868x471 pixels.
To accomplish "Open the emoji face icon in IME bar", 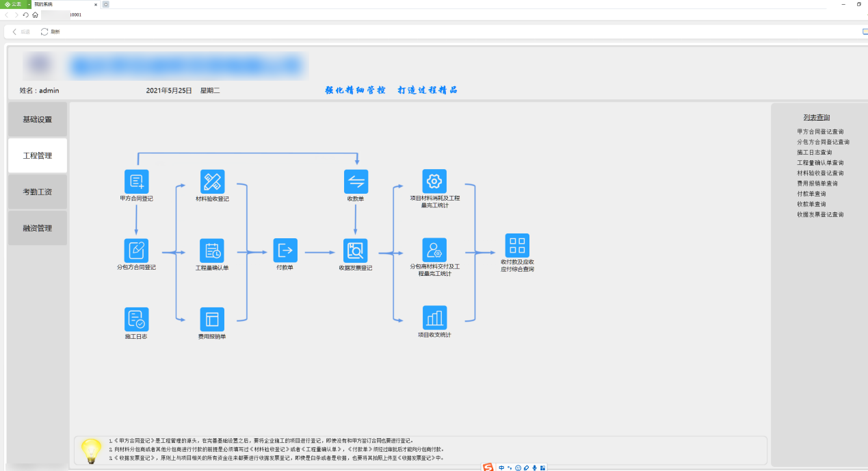I will click(x=518, y=468).
